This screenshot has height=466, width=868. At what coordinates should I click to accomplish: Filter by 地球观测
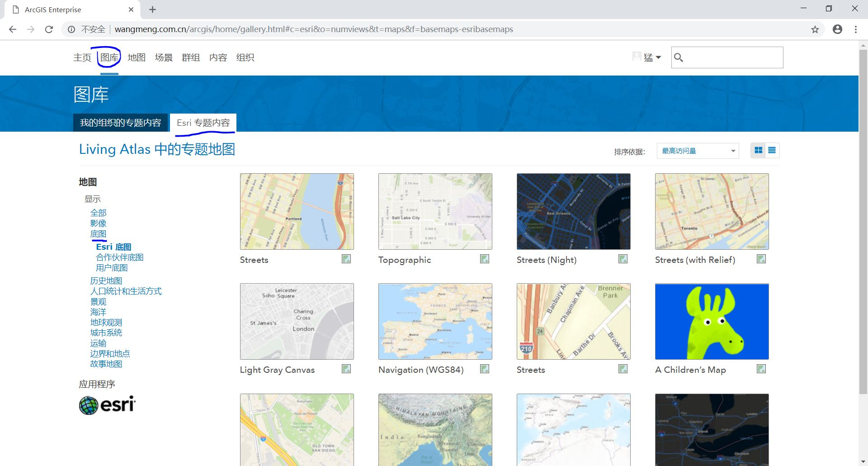point(106,323)
